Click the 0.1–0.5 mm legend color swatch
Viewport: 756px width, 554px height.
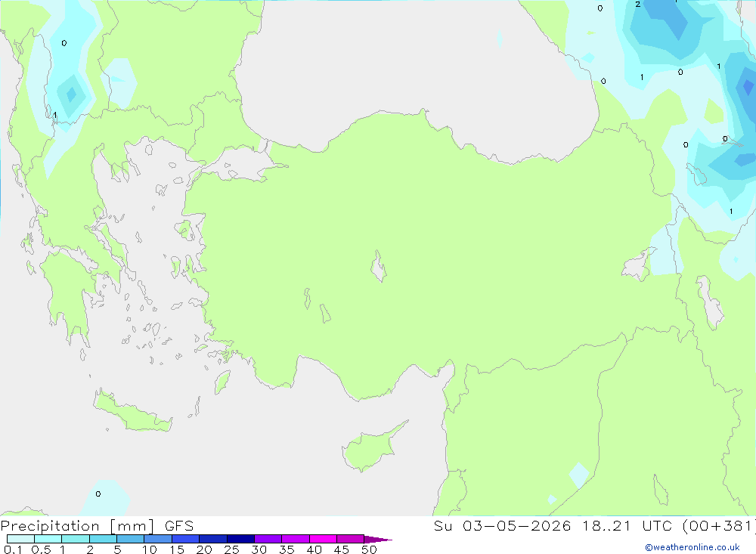pos(20,539)
